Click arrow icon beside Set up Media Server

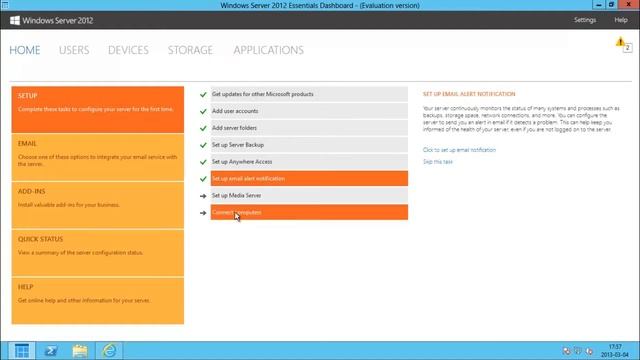coord(203,196)
